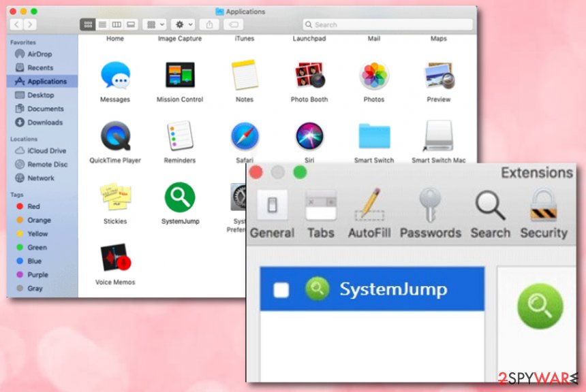Open the Mission Control app icon
Image resolution: width=586 pixels, height=392 pixels.
point(180,75)
